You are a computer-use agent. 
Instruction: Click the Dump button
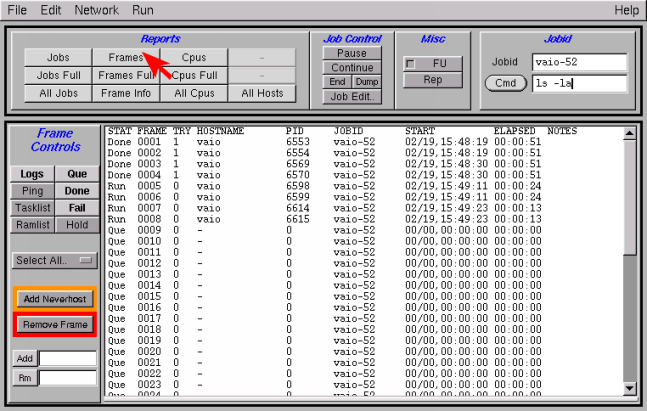tap(367, 82)
